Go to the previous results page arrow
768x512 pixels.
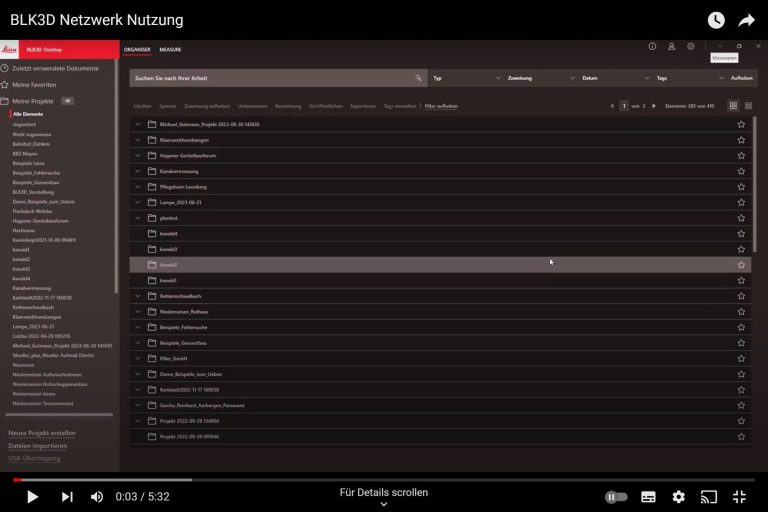pyautogui.click(x=612, y=106)
